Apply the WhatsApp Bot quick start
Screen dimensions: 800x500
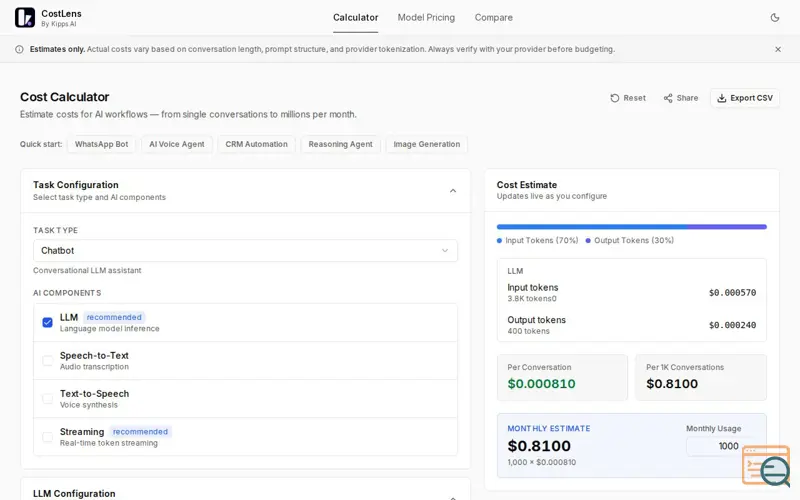point(102,144)
